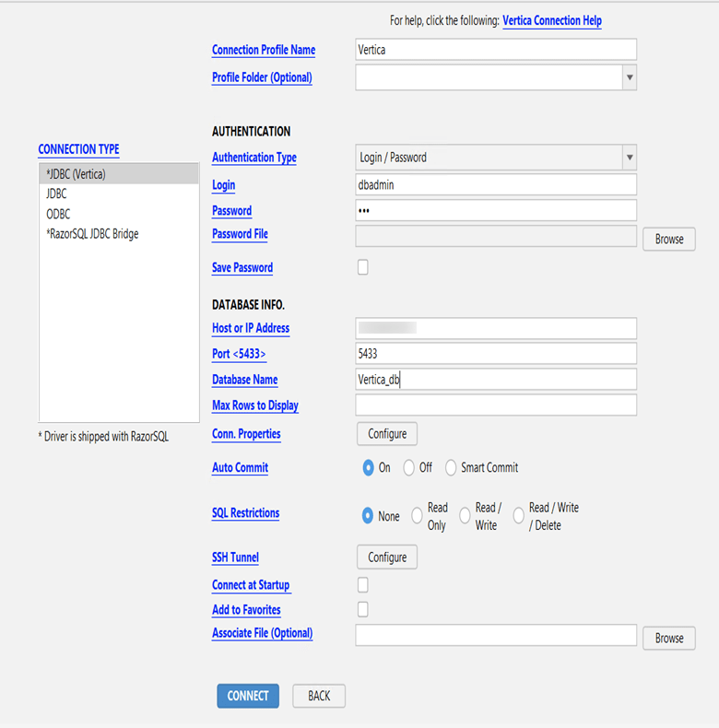
Task: Select ODBC in connection type list
Action: tap(58, 214)
